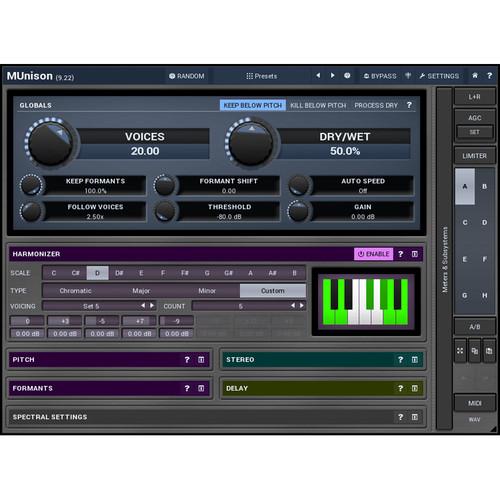Open the help question mark at top right
This screenshot has width=500, height=500.
(x=489, y=76)
